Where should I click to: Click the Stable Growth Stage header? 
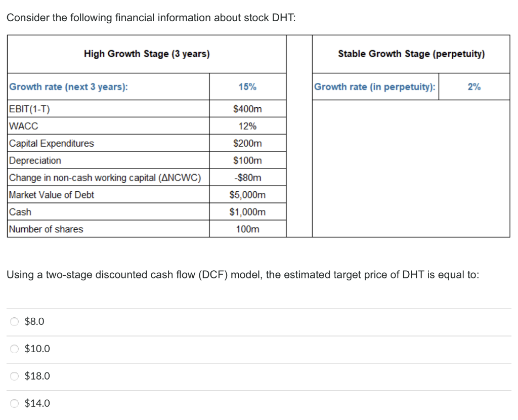tap(411, 54)
